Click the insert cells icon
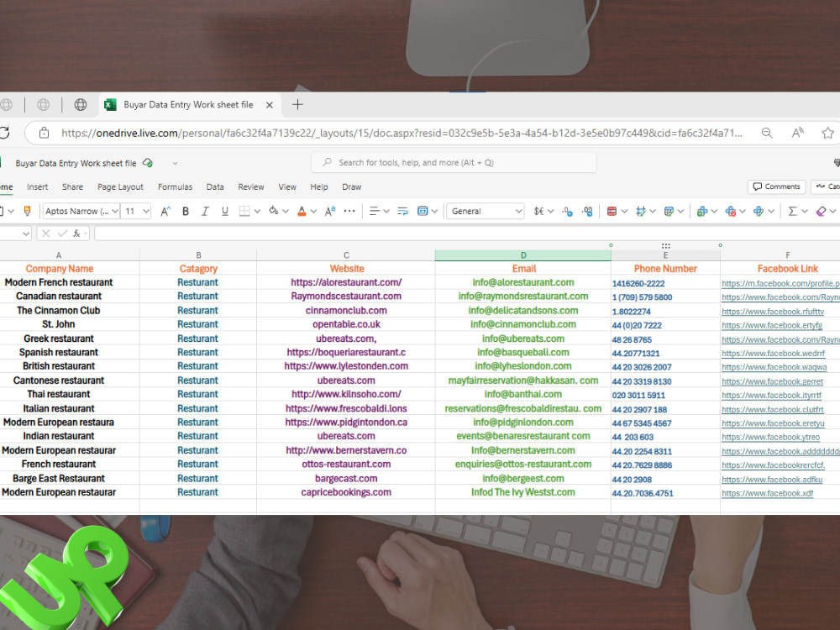This screenshot has height=630, width=840. point(701,211)
